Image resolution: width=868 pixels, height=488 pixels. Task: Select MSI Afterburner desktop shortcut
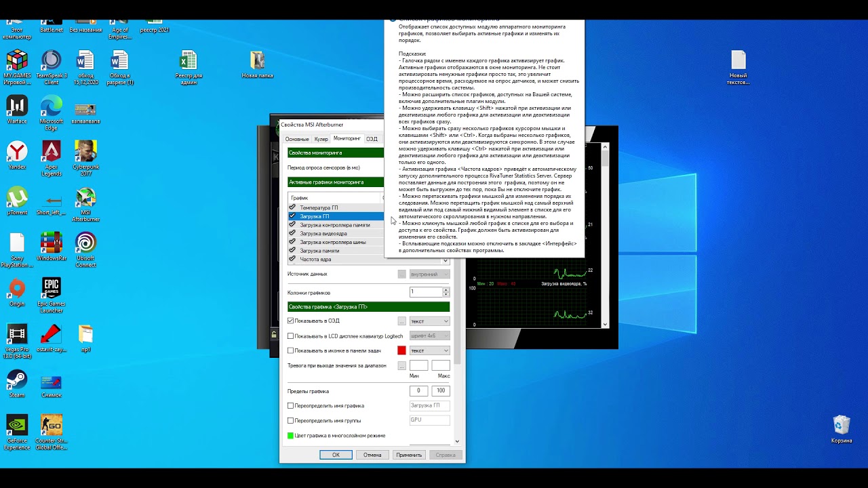85,204
